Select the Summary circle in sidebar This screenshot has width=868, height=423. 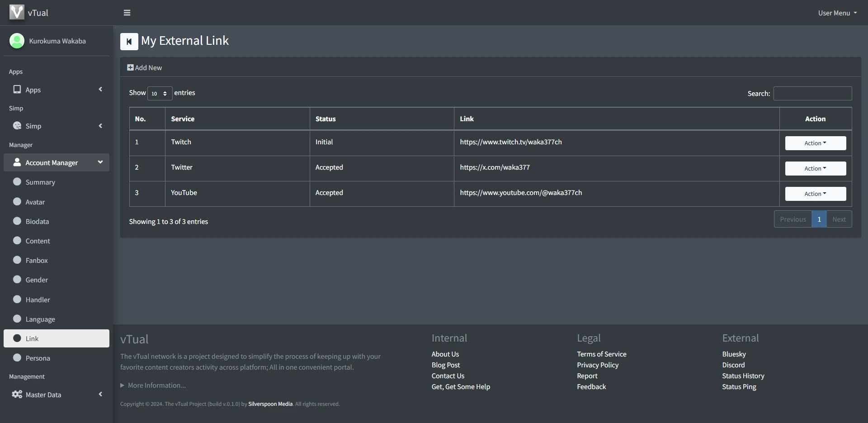click(17, 182)
